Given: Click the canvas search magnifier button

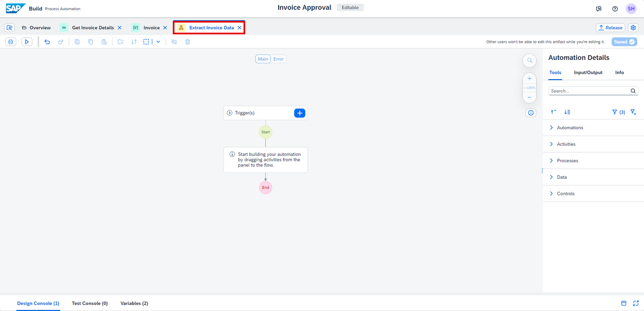Looking at the screenshot, I should click(x=530, y=60).
